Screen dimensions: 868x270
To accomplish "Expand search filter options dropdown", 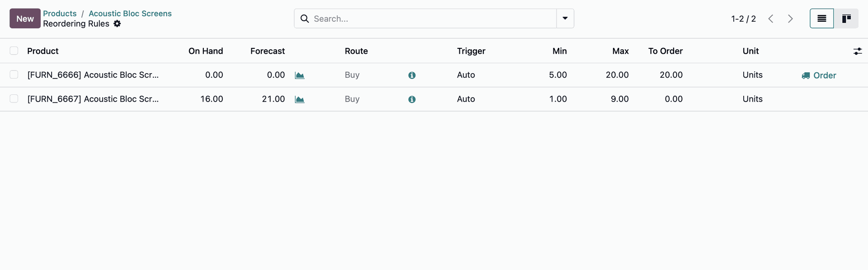I will click(x=565, y=19).
